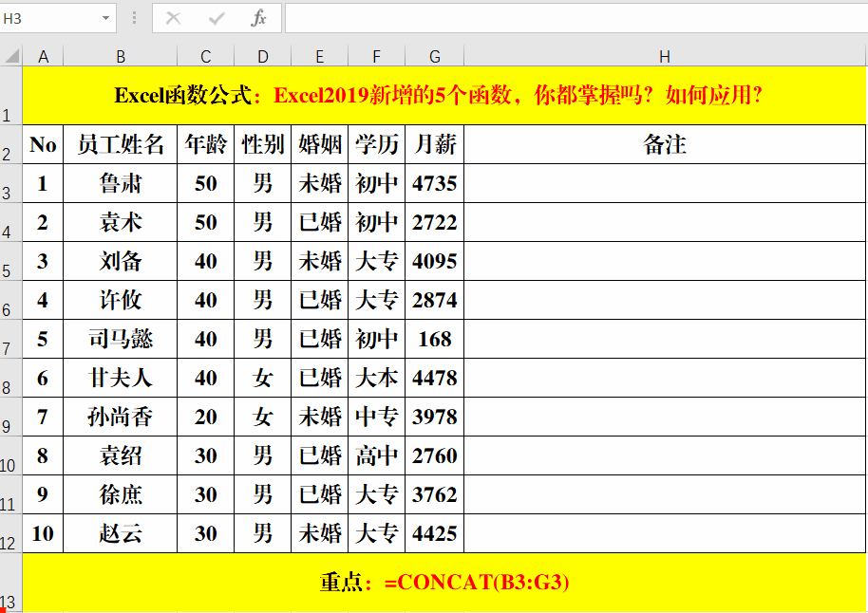Select row 1 header

pyautogui.click(x=11, y=95)
